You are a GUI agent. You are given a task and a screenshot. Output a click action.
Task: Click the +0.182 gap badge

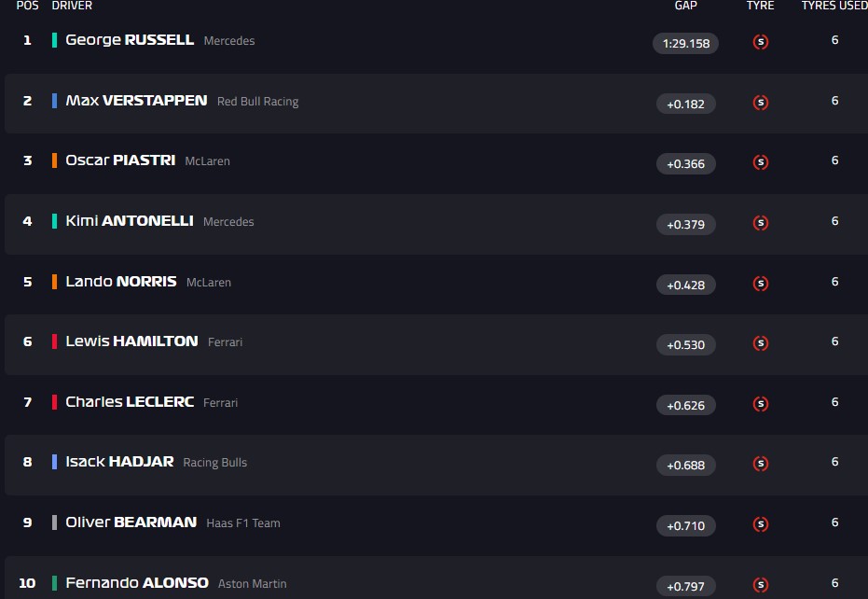[x=685, y=104]
